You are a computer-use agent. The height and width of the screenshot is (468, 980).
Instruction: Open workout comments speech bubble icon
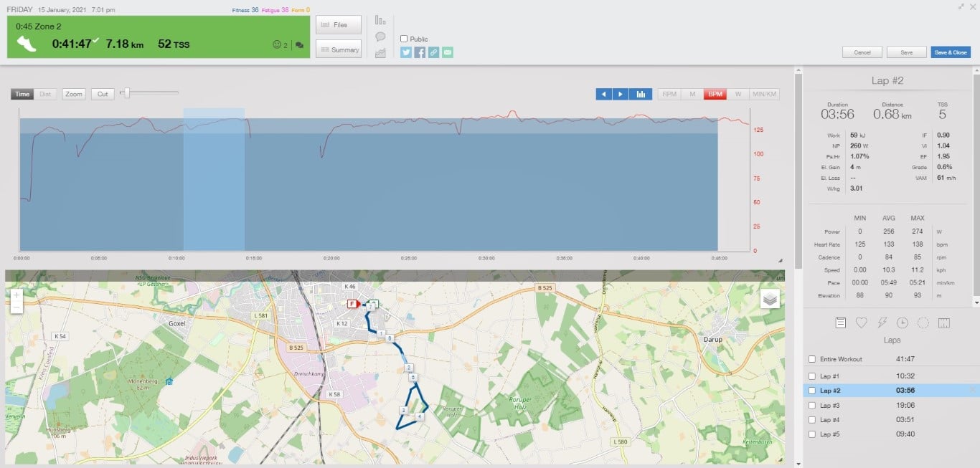(380, 37)
